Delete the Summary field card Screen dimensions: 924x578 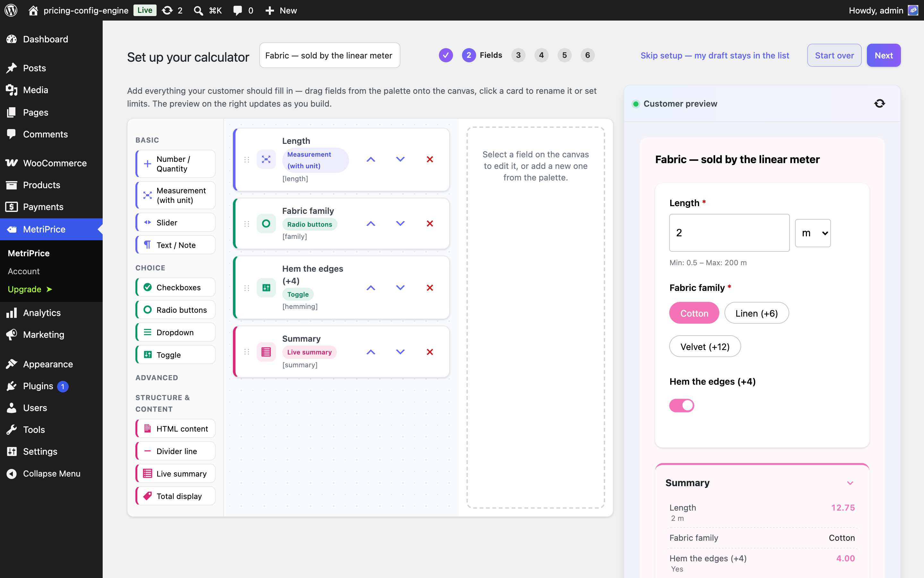430,352
